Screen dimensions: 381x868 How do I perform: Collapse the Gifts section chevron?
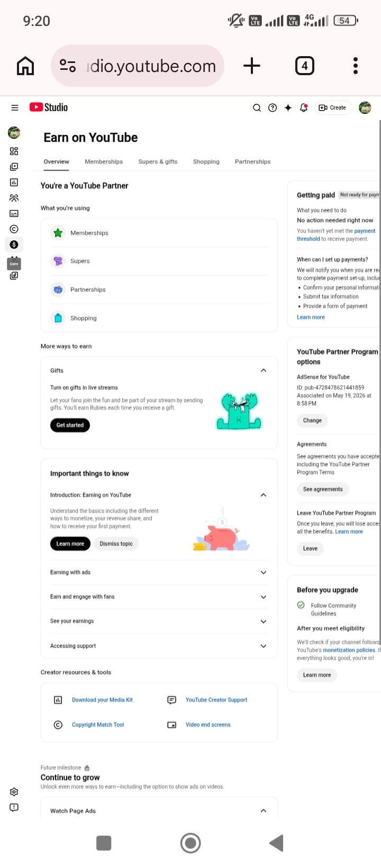264,370
